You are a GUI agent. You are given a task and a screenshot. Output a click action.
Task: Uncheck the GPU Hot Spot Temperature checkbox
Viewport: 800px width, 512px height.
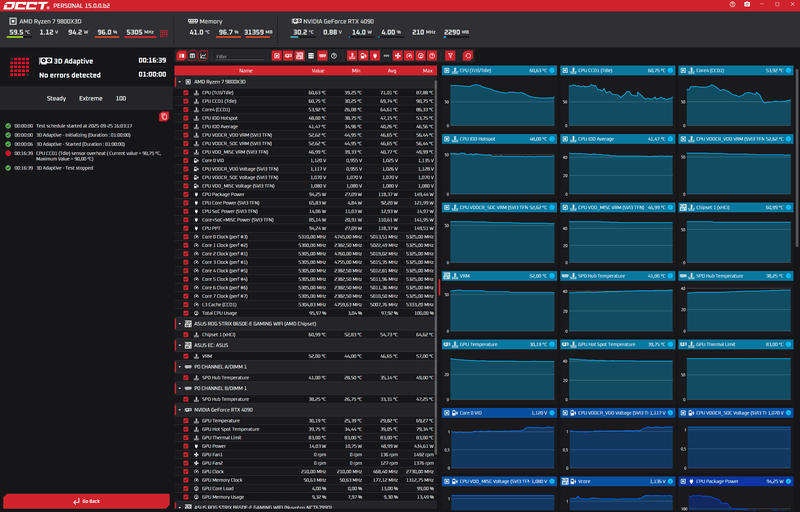[186, 429]
